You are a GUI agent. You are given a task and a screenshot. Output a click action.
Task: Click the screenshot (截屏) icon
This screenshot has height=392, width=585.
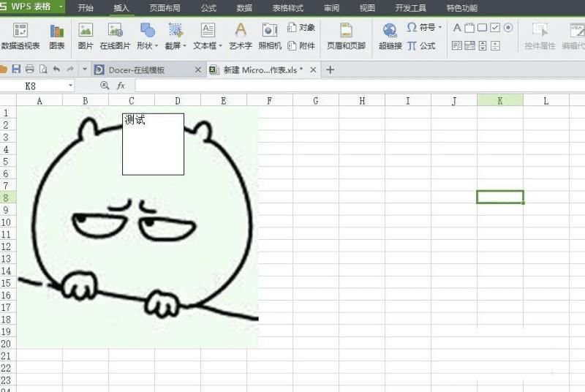click(175, 30)
